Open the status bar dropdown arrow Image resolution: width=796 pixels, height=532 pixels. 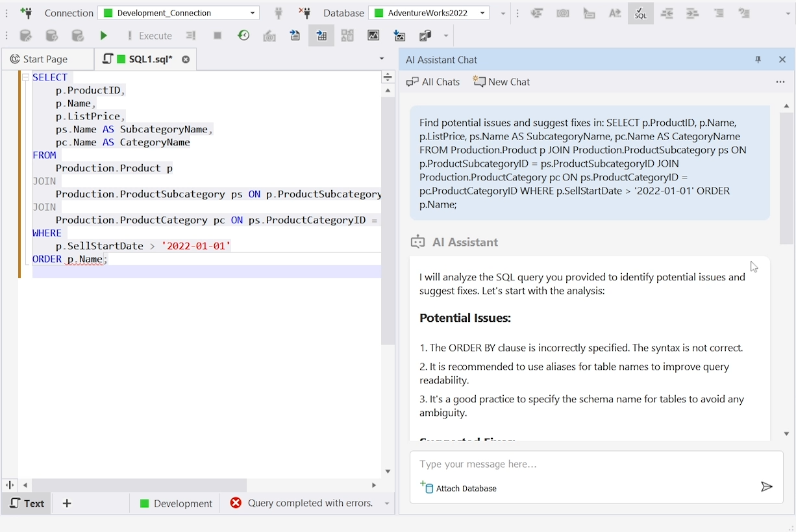point(387,503)
